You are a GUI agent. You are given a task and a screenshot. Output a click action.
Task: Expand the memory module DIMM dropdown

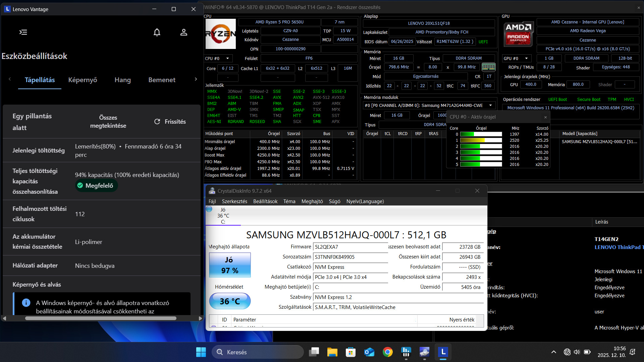tap(490, 105)
